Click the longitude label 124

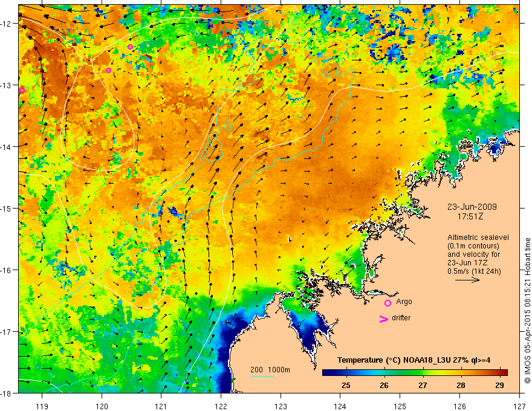340,406
